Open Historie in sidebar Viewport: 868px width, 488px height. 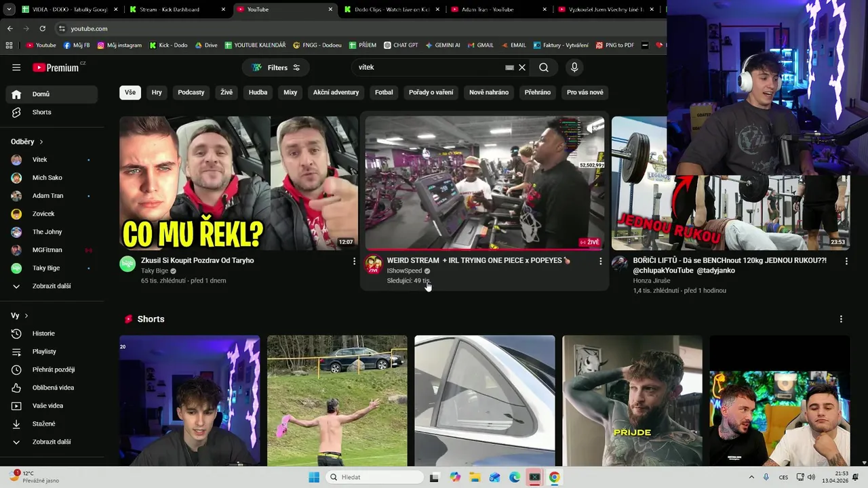[52, 333]
